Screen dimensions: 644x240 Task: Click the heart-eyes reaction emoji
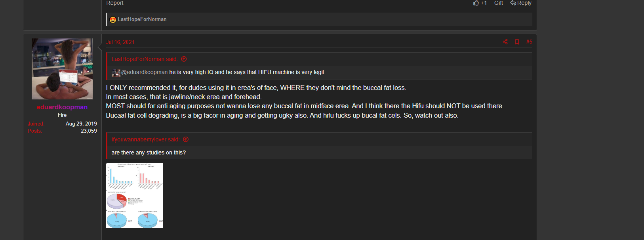[x=113, y=19]
